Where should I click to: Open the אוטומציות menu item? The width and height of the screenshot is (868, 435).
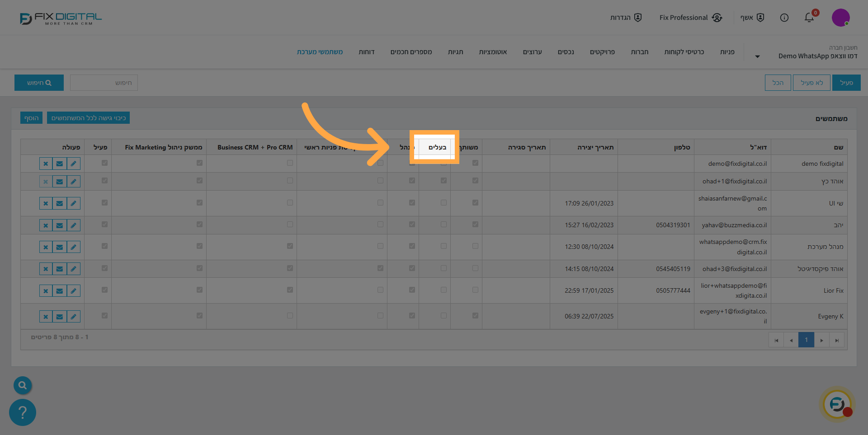(x=493, y=52)
